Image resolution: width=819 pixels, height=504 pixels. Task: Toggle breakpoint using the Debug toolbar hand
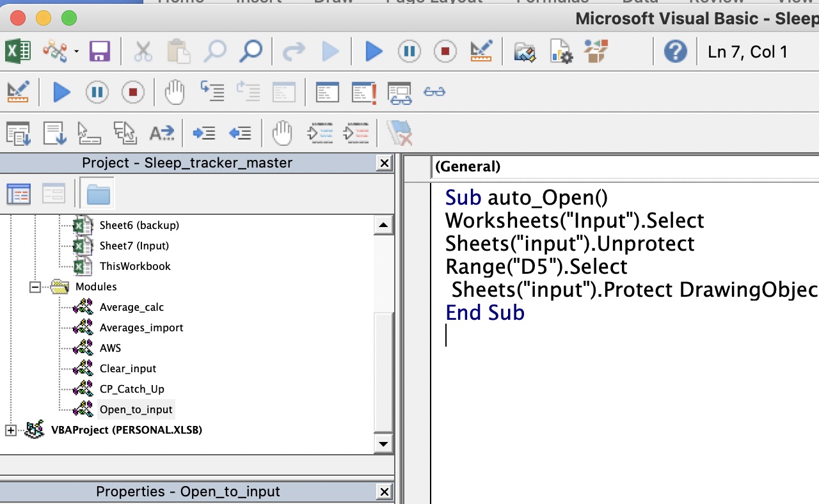[x=175, y=91]
